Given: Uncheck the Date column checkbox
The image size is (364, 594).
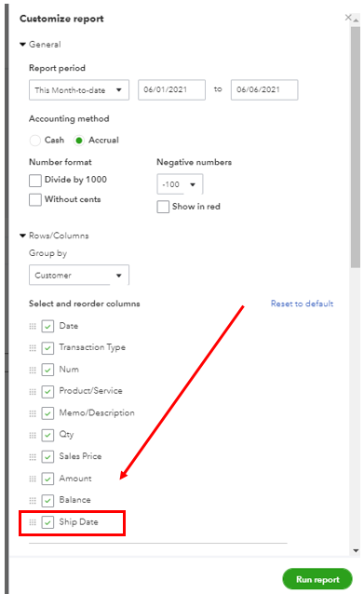Looking at the screenshot, I should (47, 326).
